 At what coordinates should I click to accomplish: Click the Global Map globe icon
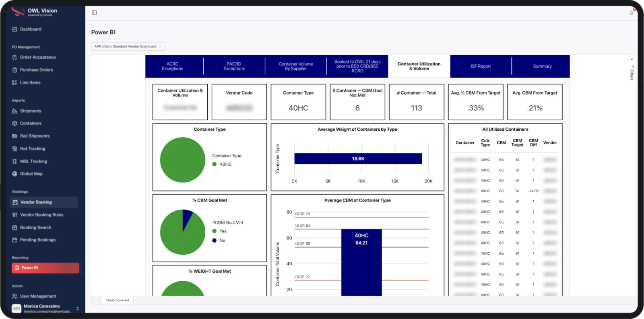[15, 174]
